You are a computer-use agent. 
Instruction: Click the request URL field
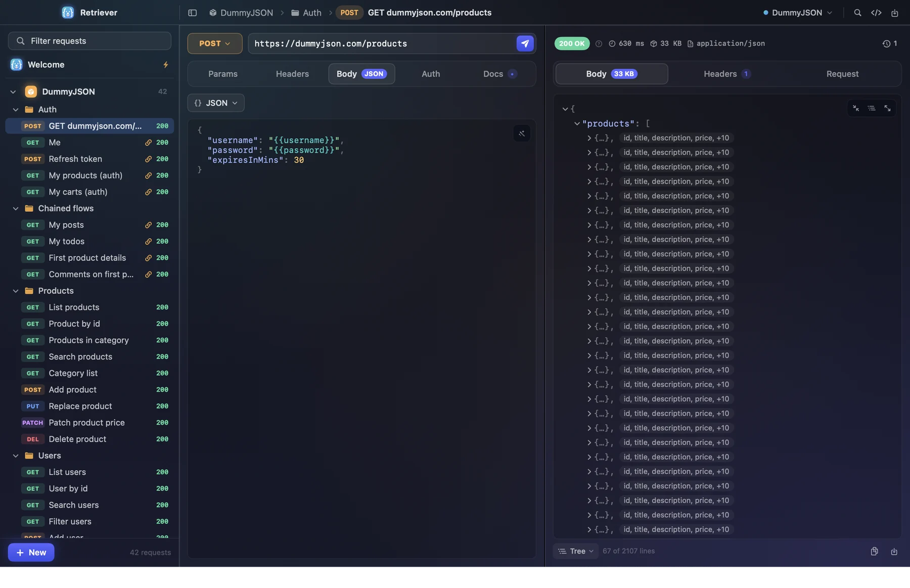[382, 43]
